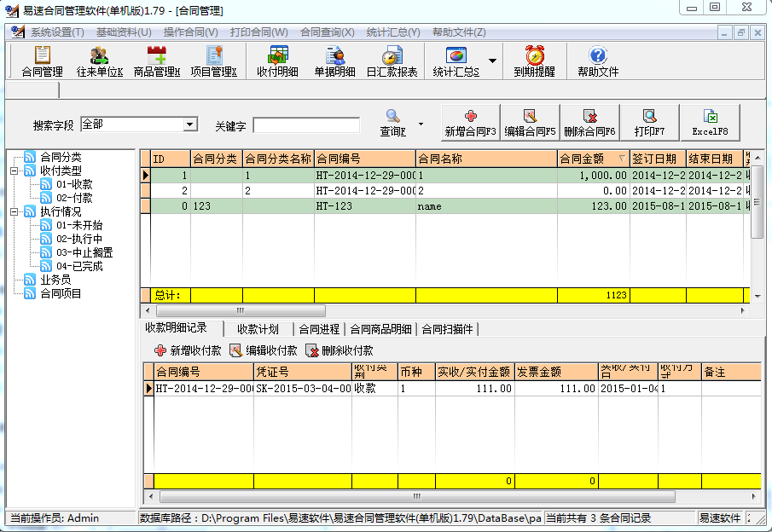The width and height of the screenshot is (772, 532).
Task: Open the 搜索字段 dropdown showing 全部
Action: [192, 124]
